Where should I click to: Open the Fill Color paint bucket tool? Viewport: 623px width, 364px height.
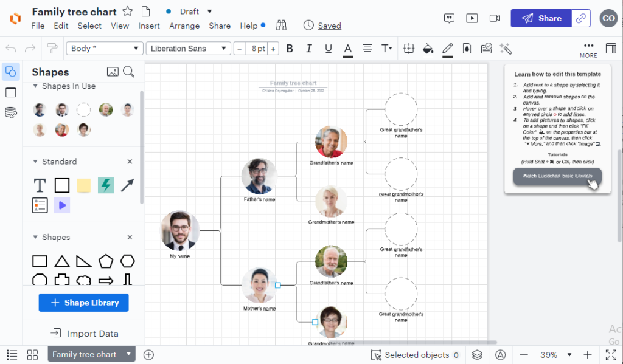click(428, 48)
